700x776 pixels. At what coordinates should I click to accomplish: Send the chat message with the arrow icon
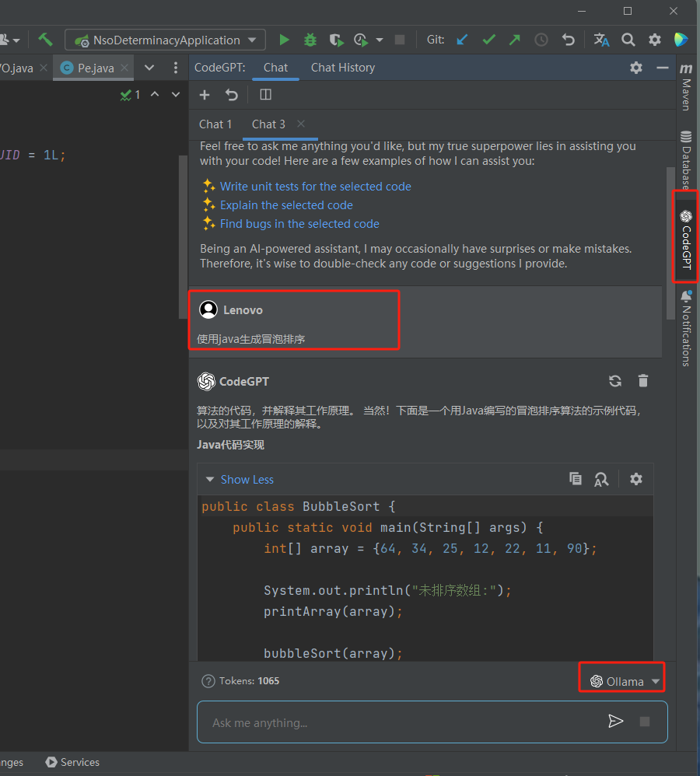615,722
